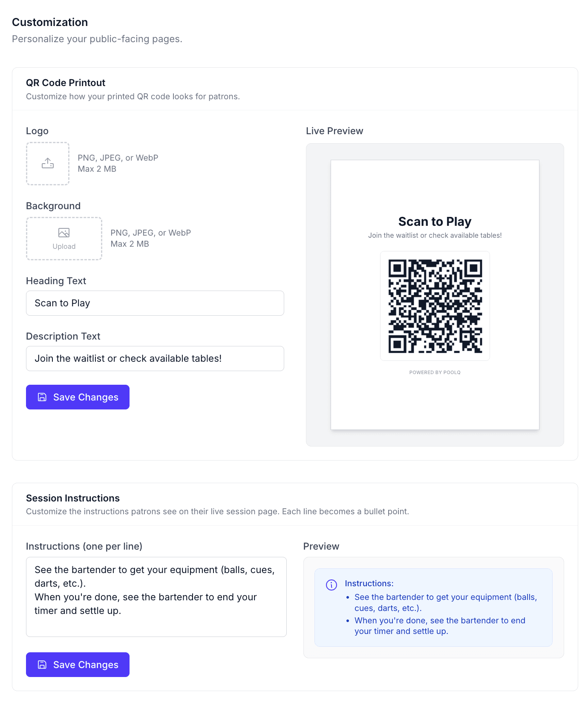The image size is (588, 703).
Task: Click the Upload label under Background
Action: pos(64,247)
